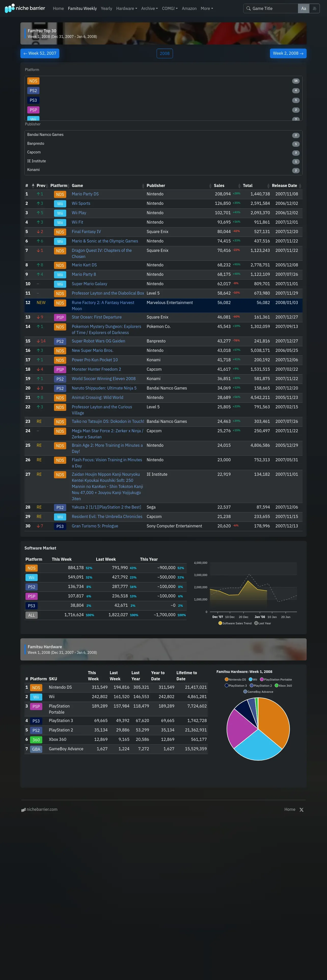This screenshot has height=980, width=327.
Task: Toggle Software Sales Trend legend item
Action: point(235,623)
